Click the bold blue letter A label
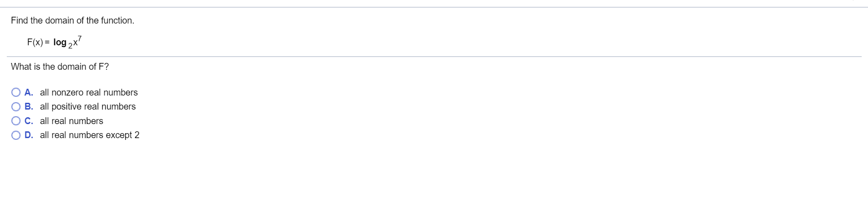This screenshot has width=868, height=211. (28, 92)
